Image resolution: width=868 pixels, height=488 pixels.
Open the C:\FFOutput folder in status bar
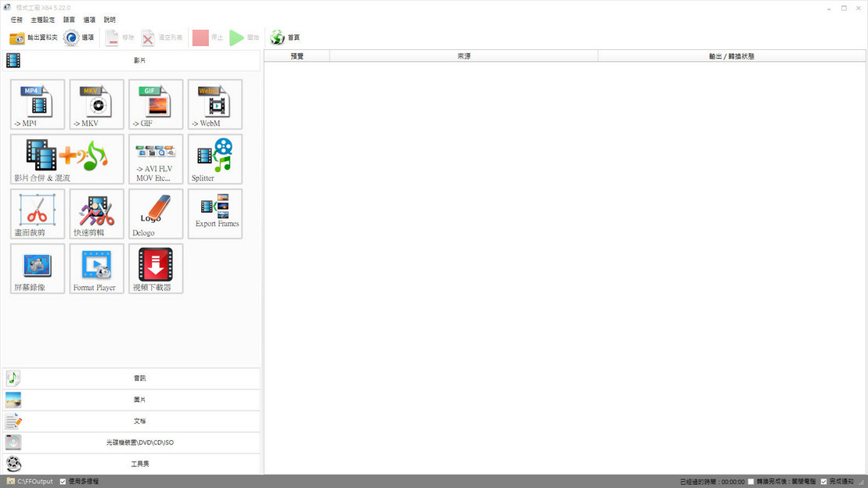(x=30, y=482)
